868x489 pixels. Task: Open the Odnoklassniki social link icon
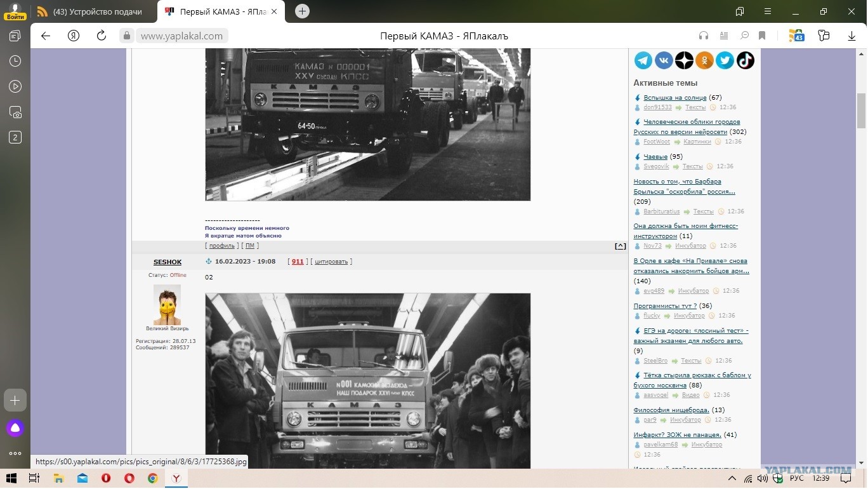coord(704,60)
